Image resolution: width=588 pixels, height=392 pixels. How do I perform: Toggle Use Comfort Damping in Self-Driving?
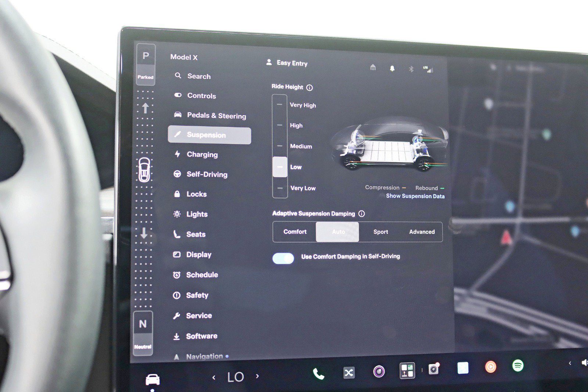point(283,259)
